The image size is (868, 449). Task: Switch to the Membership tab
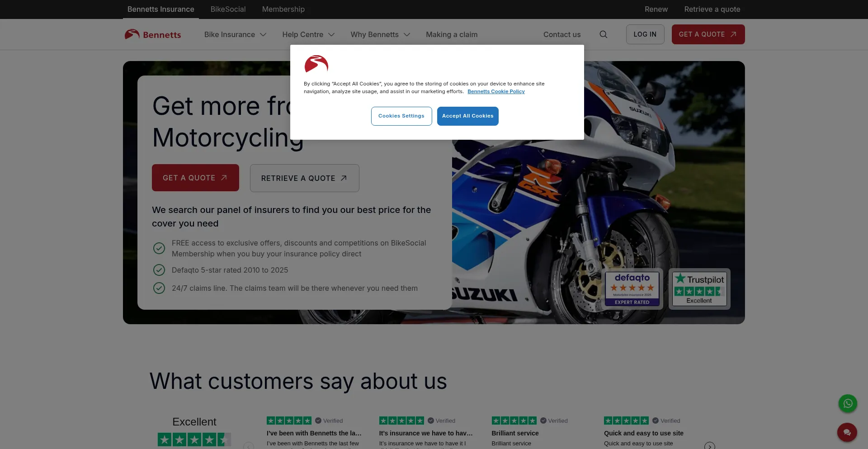(x=283, y=9)
